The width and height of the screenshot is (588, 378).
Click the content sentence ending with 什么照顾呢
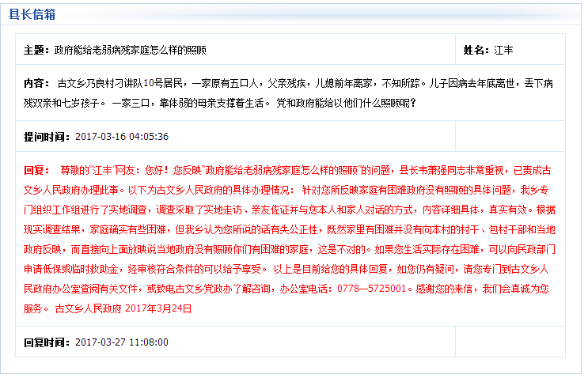(x=340, y=102)
